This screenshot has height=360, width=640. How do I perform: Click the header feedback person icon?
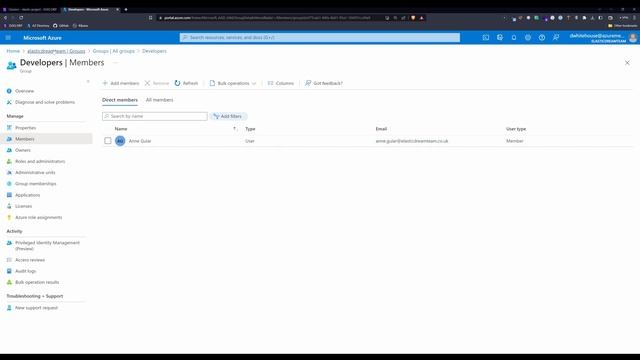point(556,38)
